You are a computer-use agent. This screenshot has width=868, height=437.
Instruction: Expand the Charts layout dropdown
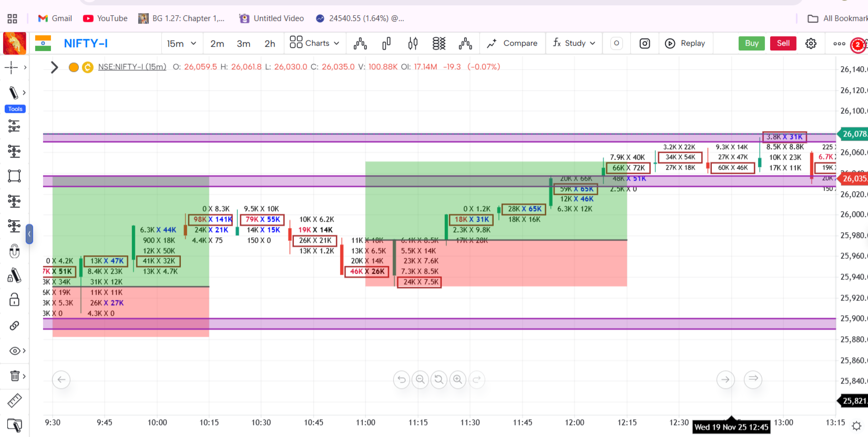pyautogui.click(x=314, y=44)
